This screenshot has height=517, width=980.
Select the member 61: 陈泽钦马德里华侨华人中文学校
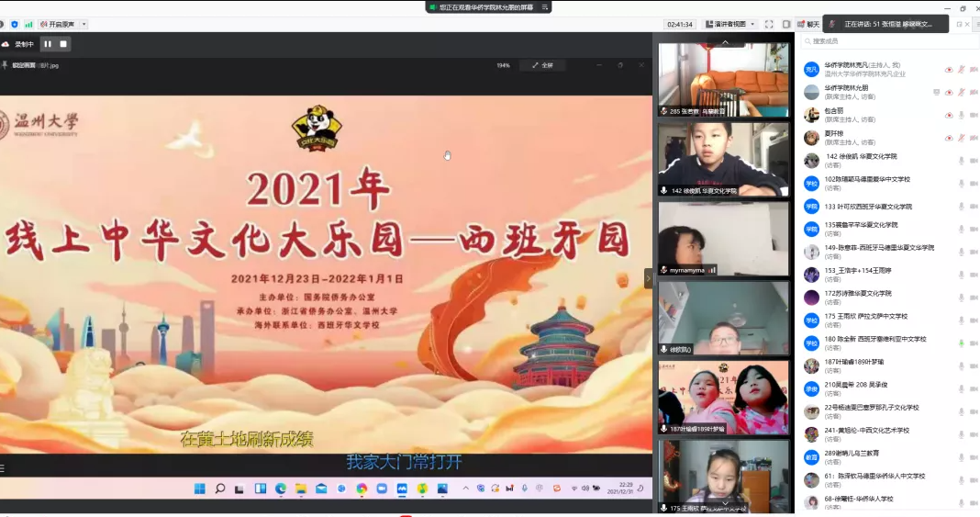pyautogui.click(x=890, y=480)
